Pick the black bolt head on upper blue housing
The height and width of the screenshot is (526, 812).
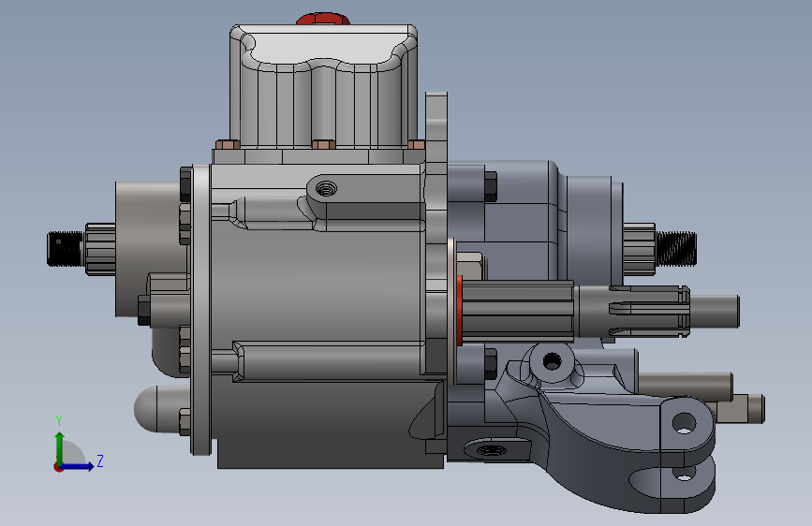491,186
